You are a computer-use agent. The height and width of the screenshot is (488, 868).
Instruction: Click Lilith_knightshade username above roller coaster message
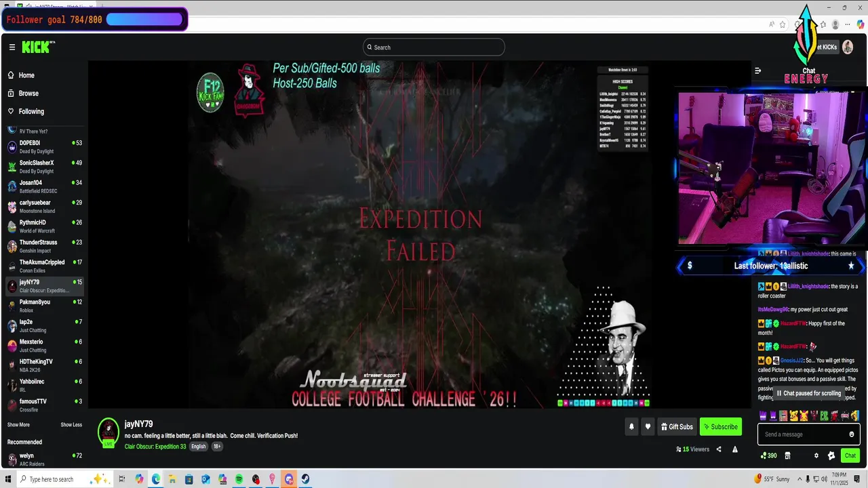(x=808, y=287)
